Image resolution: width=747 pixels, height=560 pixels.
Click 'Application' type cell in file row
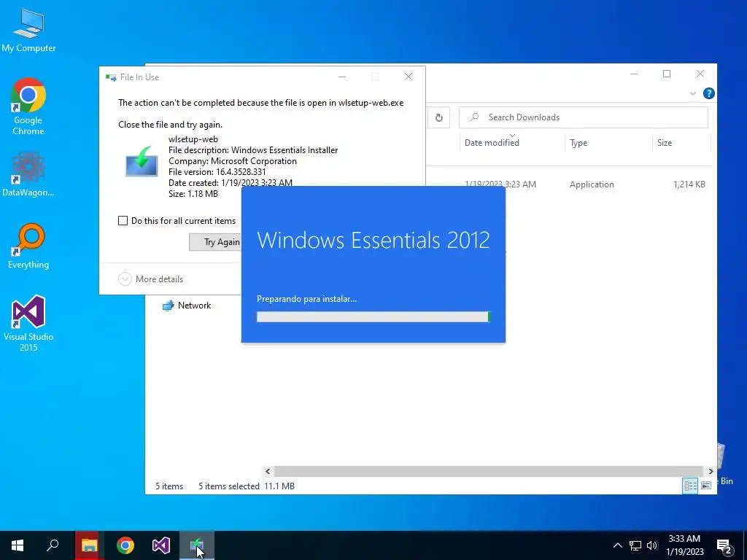(x=592, y=184)
